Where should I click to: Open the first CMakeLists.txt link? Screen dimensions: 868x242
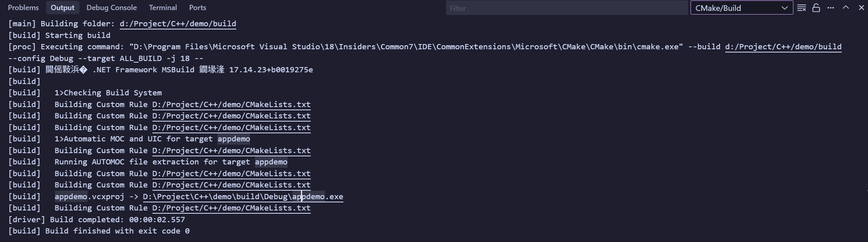click(x=231, y=104)
